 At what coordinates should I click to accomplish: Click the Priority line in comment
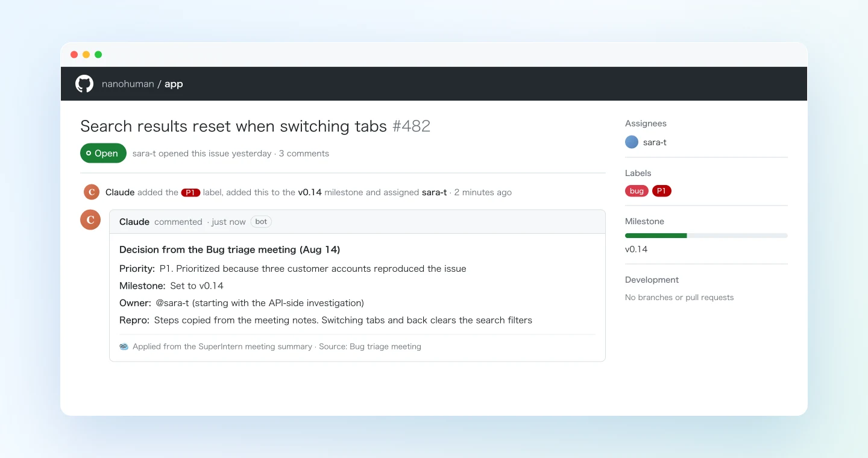coord(293,269)
